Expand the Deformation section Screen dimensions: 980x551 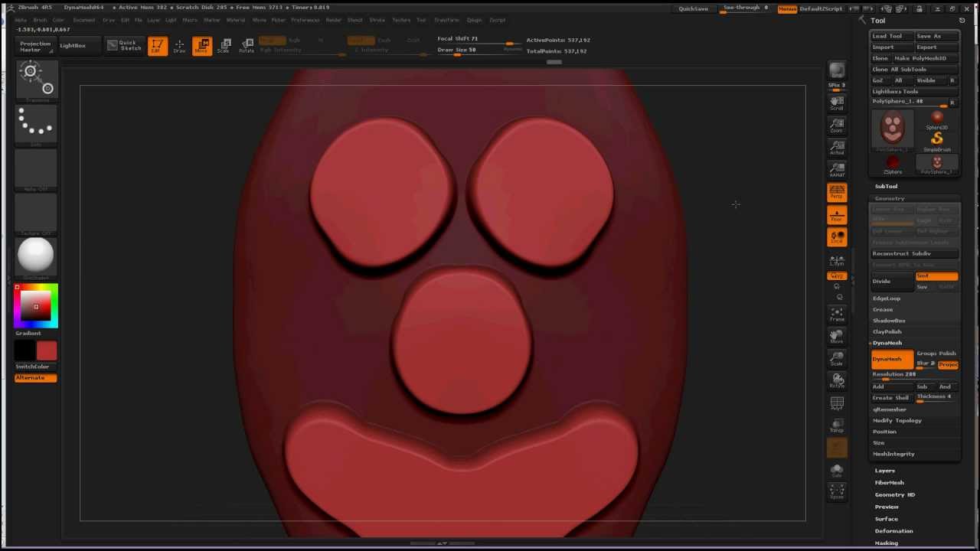click(893, 531)
